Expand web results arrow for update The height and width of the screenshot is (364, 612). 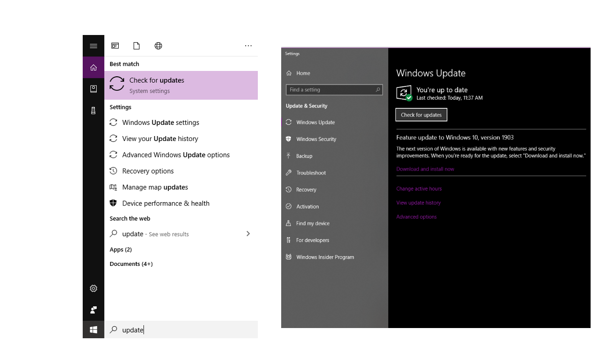coord(248,234)
